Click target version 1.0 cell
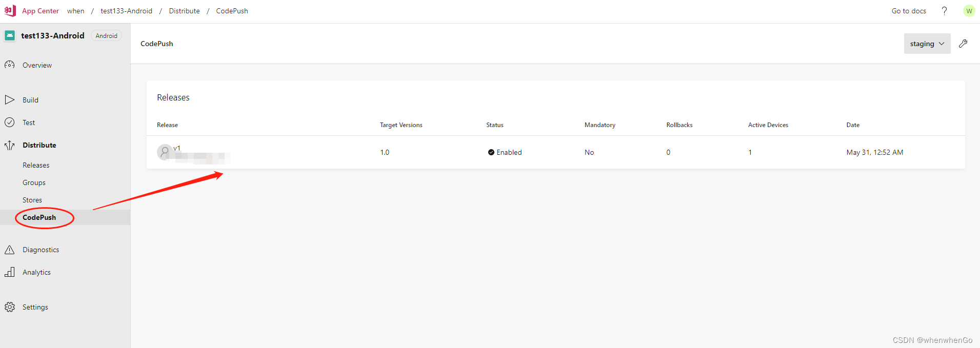The height and width of the screenshot is (348, 980). tap(385, 152)
